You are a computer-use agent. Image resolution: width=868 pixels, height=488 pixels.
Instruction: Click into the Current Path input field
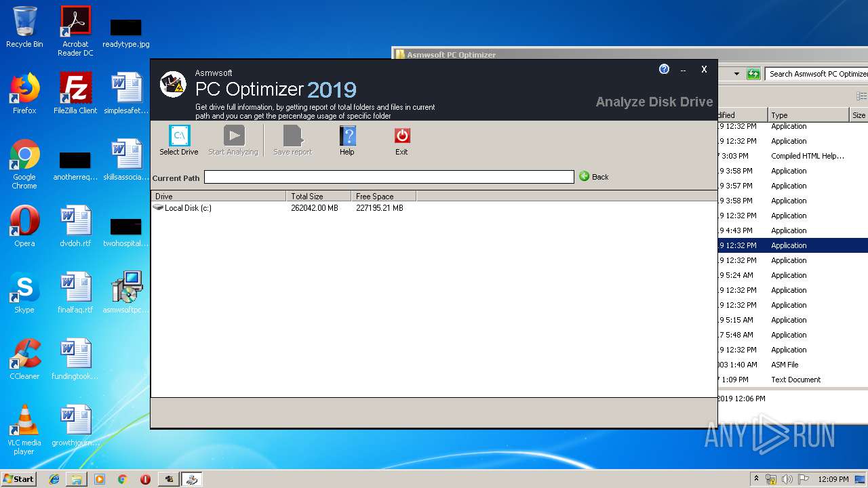point(389,177)
